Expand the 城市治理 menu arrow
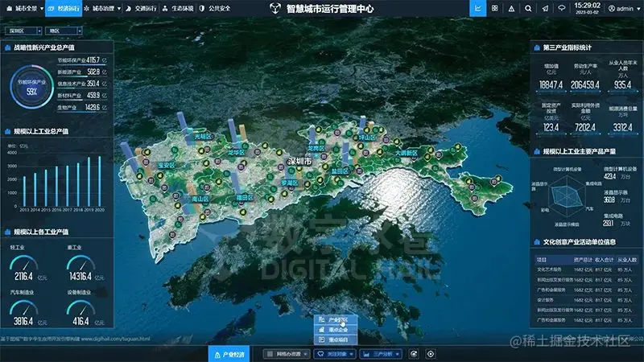Image resolution: width=644 pixels, height=362 pixels. (x=119, y=9)
